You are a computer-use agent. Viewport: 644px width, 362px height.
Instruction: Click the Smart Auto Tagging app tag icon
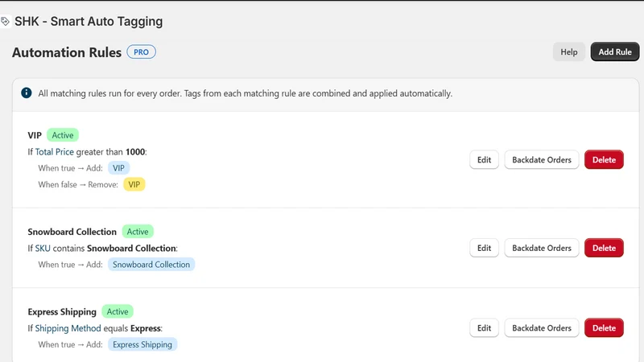6,22
